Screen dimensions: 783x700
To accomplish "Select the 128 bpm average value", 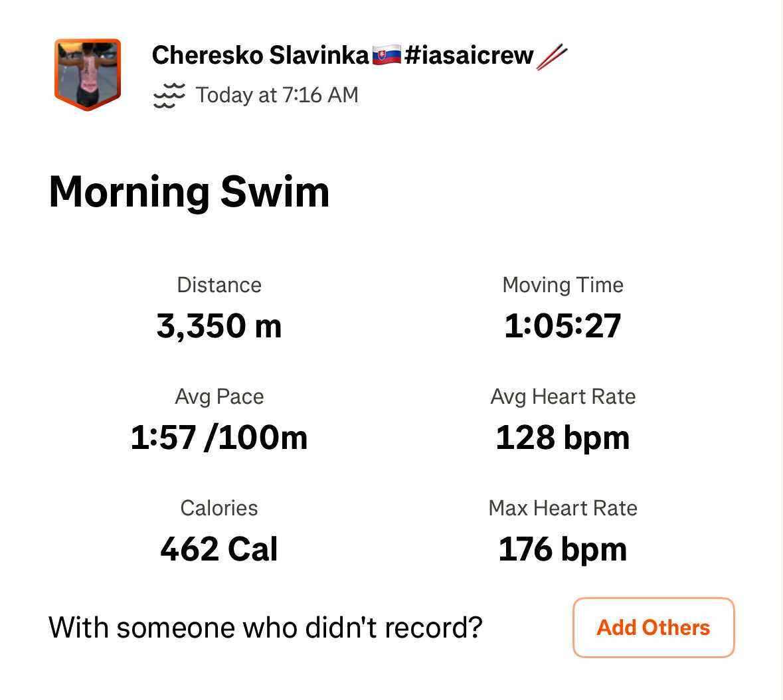I will click(x=563, y=438).
